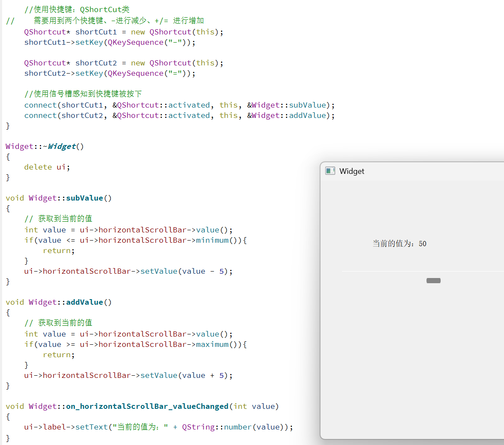Click 'setValue(value + 5)' in addValue
Viewport: 504px width, 445px height.
pyautogui.click(x=184, y=375)
